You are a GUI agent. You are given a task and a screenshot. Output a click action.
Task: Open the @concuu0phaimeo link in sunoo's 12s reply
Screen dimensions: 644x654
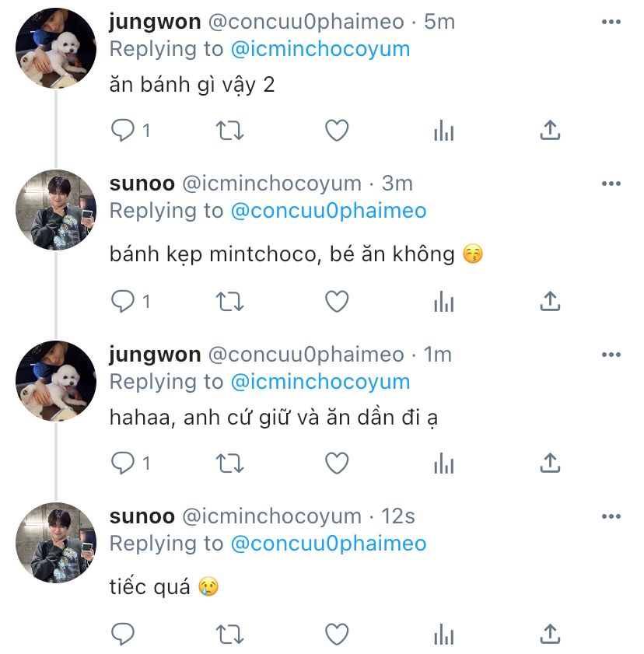tap(328, 544)
